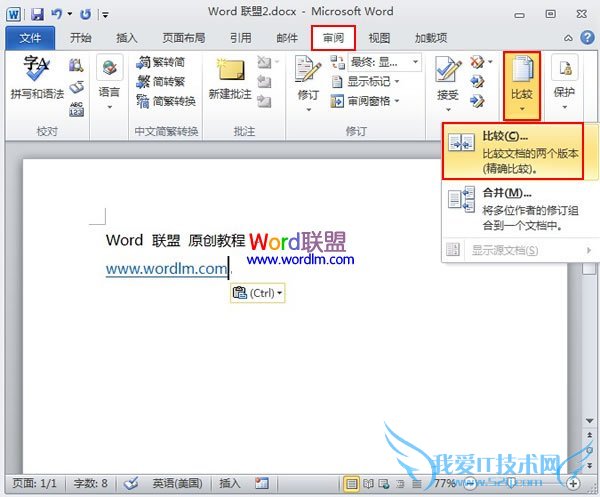Switch to the 页面布局 tab

[184, 38]
